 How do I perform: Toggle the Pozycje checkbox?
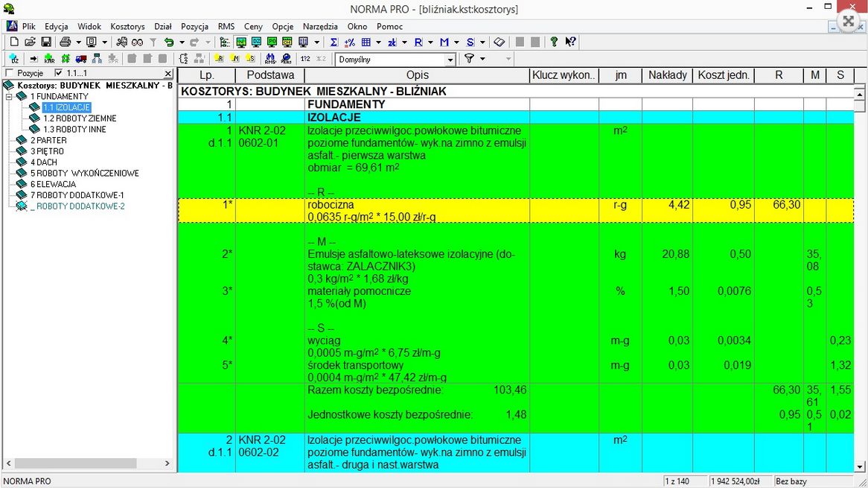coord(9,73)
